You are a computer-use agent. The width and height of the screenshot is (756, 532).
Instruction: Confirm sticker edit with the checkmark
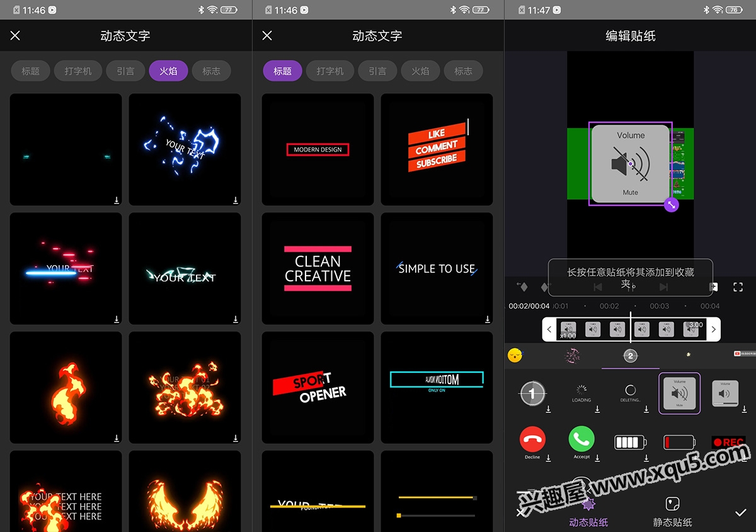[741, 512]
